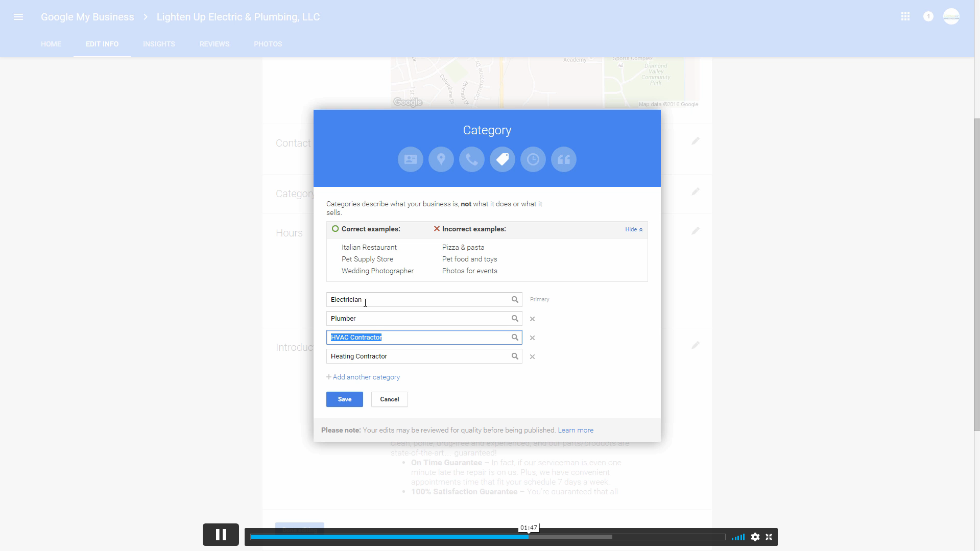Toggle video fullscreen mode
The image size is (980, 551).
tap(769, 537)
